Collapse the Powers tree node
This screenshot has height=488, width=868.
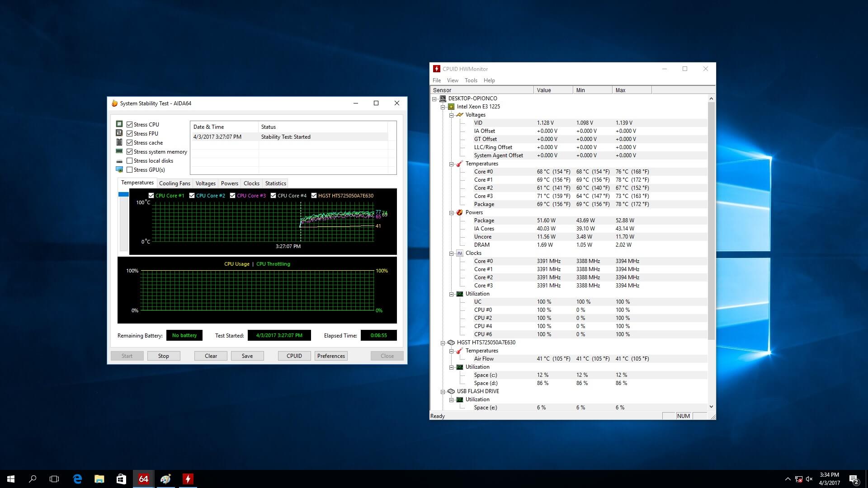tap(451, 212)
